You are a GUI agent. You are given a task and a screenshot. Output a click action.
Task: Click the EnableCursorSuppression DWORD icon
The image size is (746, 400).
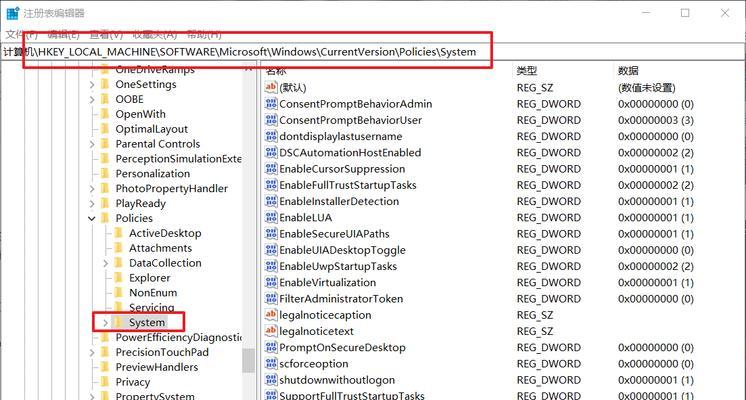point(271,168)
